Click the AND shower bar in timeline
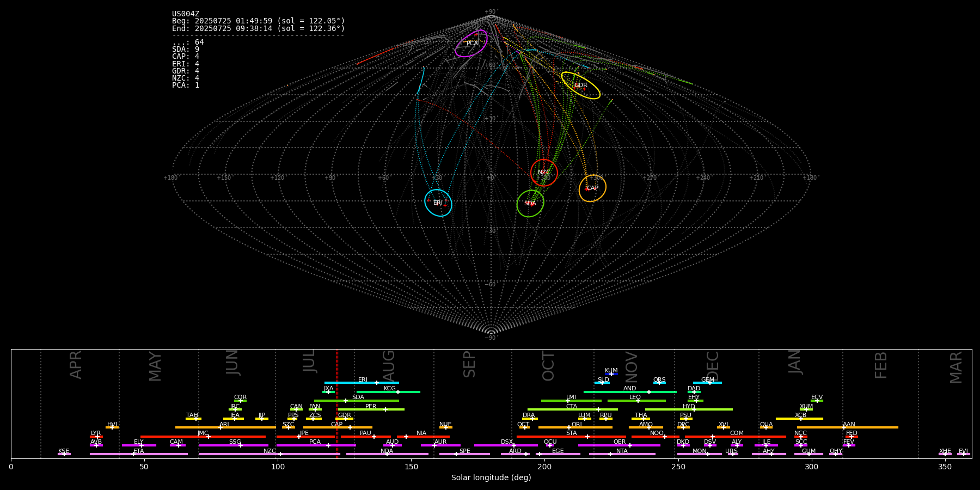The width and height of the screenshot is (980, 490). [630, 392]
